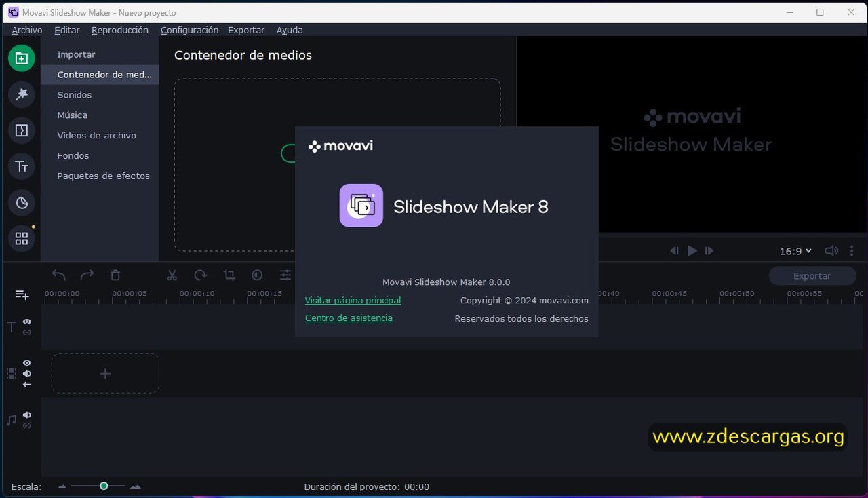Toggle clip linking on title track

tap(27, 332)
